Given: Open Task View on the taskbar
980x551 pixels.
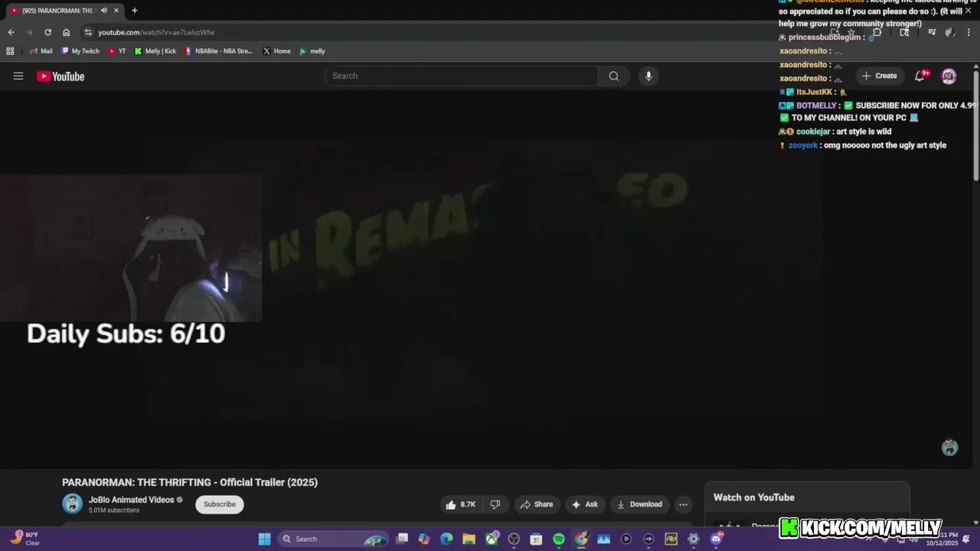Looking at the screenshot, I should tap(402, 539).
